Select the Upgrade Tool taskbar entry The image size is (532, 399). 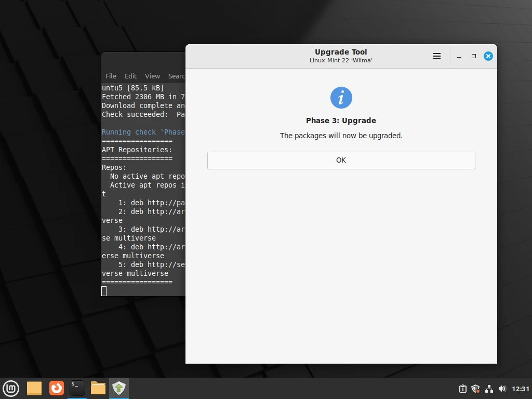click(119, 388)
